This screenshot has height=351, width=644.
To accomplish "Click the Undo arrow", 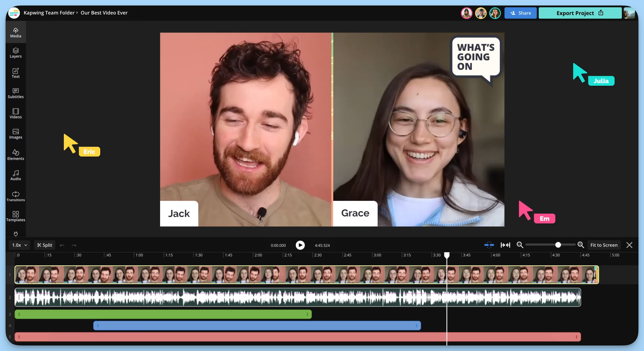I will (62, 245).
